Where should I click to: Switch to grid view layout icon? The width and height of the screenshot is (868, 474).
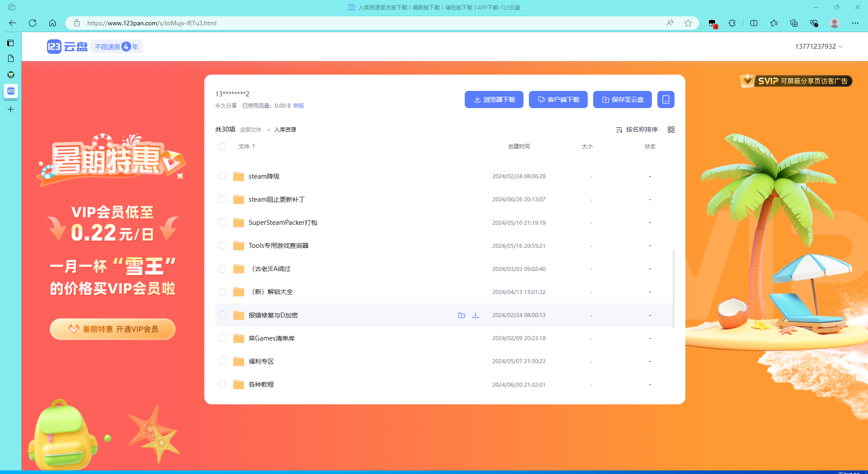671,130
